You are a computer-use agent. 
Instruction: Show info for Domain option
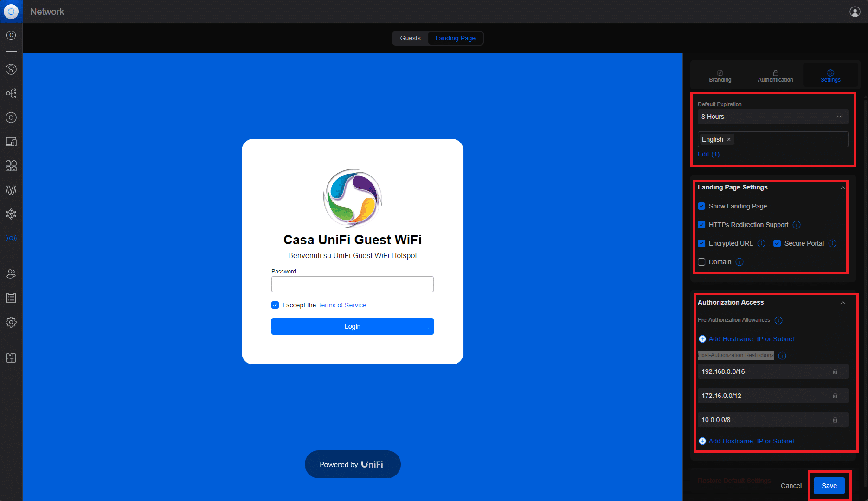(x=739, y=262)
